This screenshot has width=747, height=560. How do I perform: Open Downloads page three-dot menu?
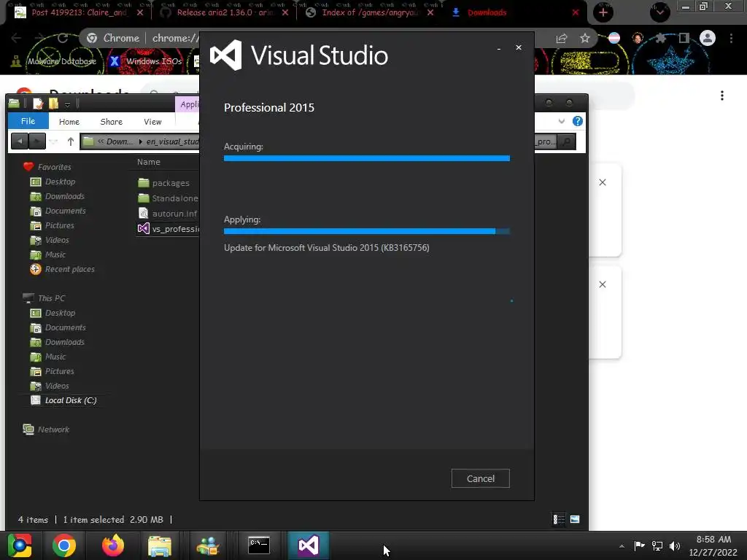click(x=722, y=96)
